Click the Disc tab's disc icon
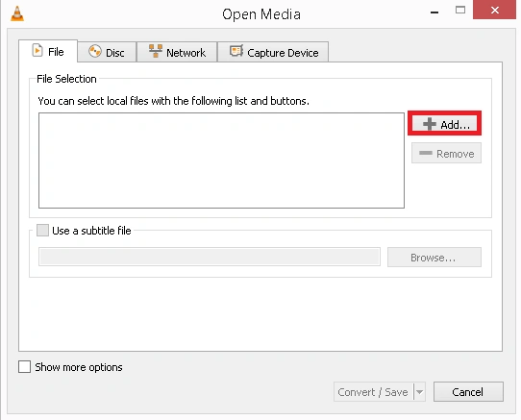521x420 pixels. click(x=95, y=52)
